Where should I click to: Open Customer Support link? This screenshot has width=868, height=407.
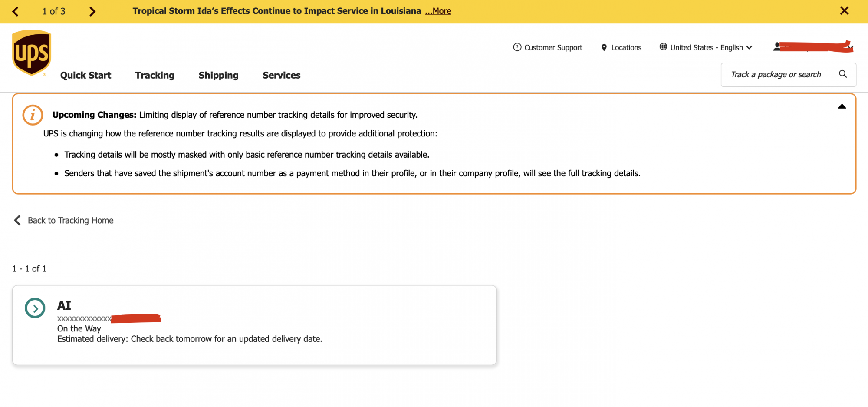coord(553,47)
